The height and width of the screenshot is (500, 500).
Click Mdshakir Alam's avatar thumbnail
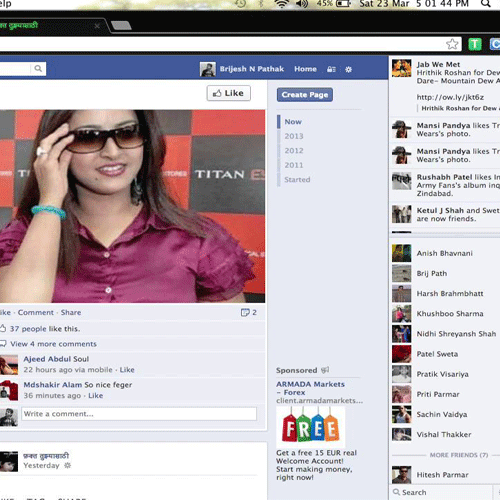pyautogui.click(x=9, y=391)
